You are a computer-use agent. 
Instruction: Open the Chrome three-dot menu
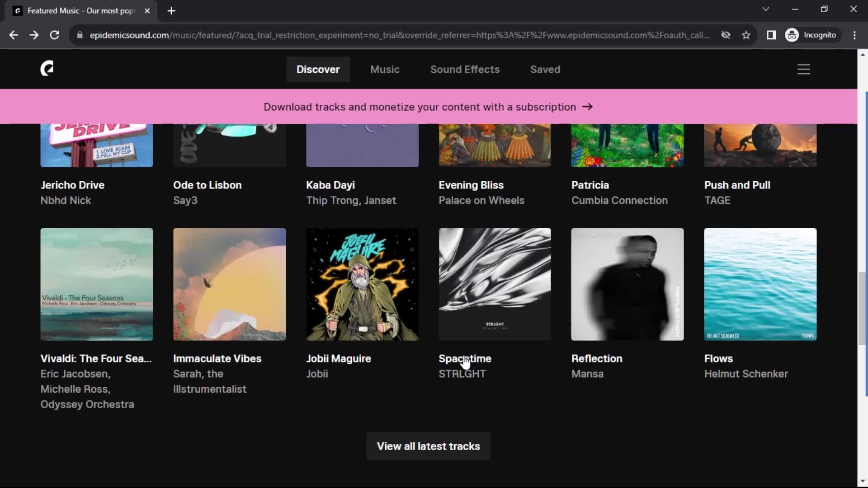[854, 35]
